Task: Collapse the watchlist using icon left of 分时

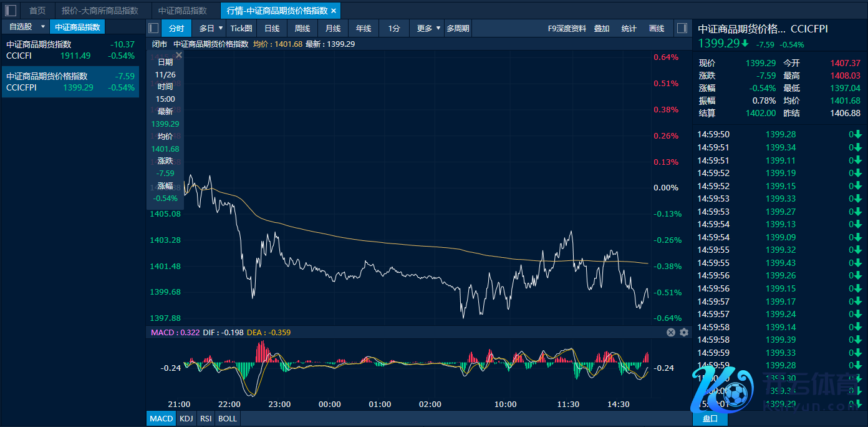Action: tap(153, 28)
